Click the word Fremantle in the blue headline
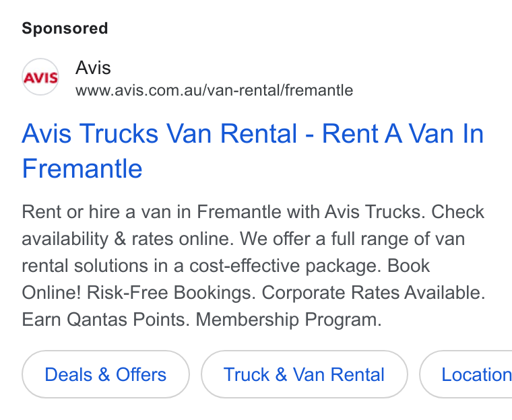512x420 pixels. (x=82, y=168)
